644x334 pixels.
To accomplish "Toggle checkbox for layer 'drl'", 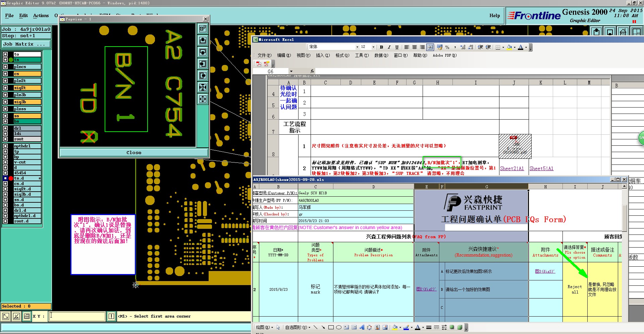I will [5, 128].
